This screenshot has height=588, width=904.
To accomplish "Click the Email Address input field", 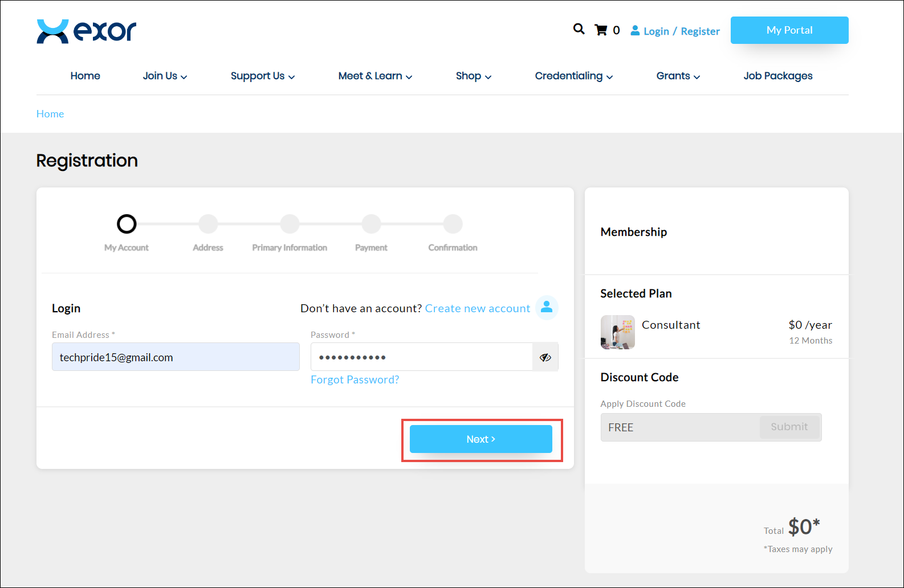I will 176,357.
